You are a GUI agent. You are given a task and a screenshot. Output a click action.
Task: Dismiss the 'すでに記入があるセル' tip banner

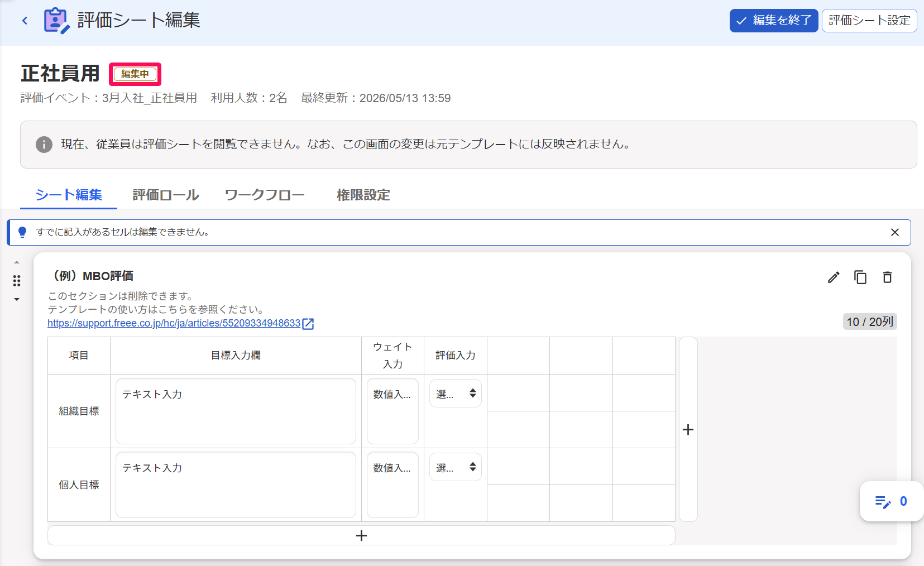[895, 232]
